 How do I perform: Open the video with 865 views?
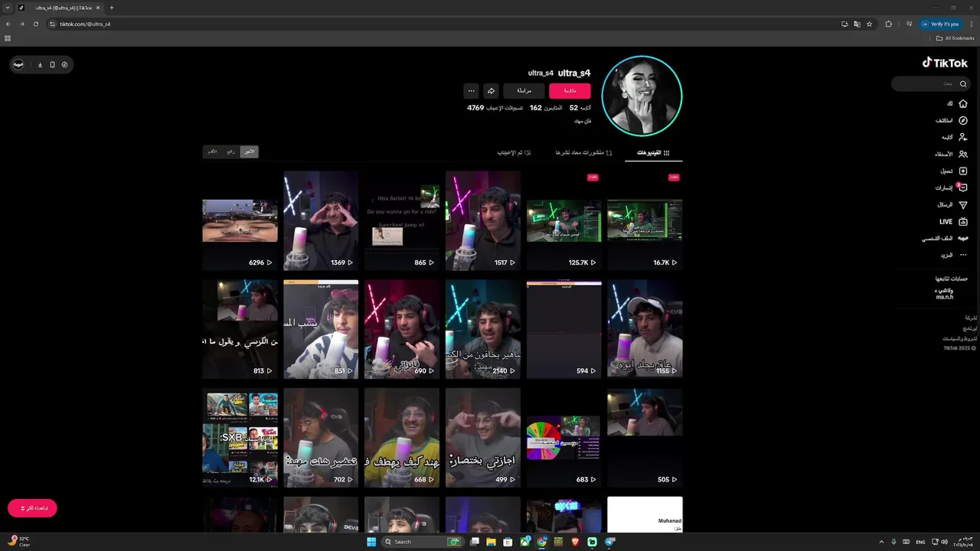[402, 220]
